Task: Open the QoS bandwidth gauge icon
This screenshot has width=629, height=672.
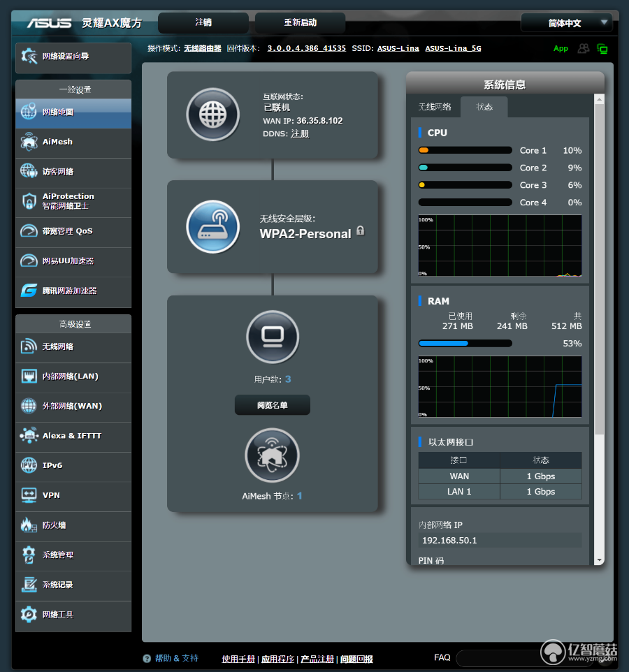Action: coord(29,231)
